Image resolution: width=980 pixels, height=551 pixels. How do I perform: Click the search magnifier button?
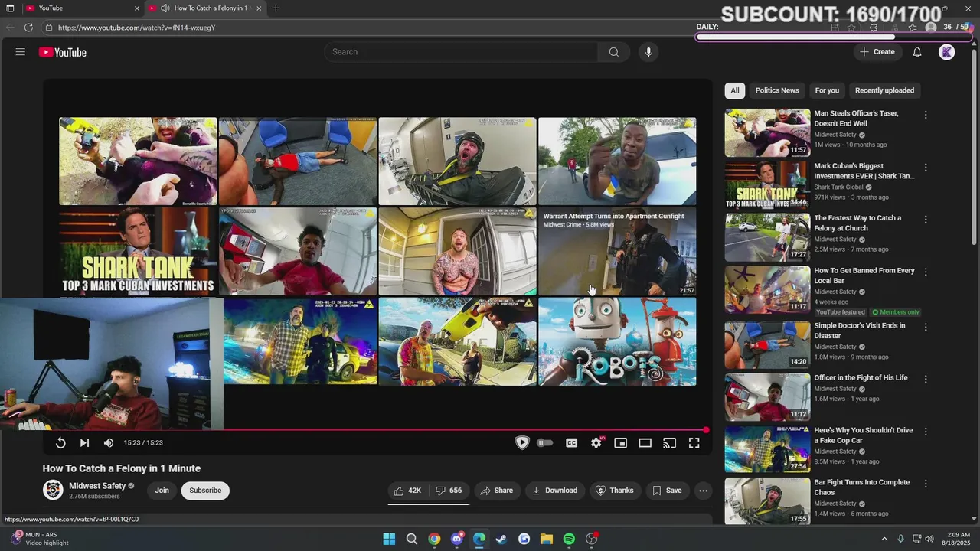click(x=613, y=52)
